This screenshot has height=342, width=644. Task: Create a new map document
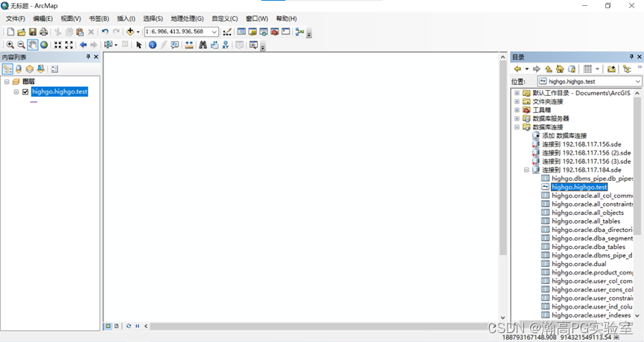10,32
